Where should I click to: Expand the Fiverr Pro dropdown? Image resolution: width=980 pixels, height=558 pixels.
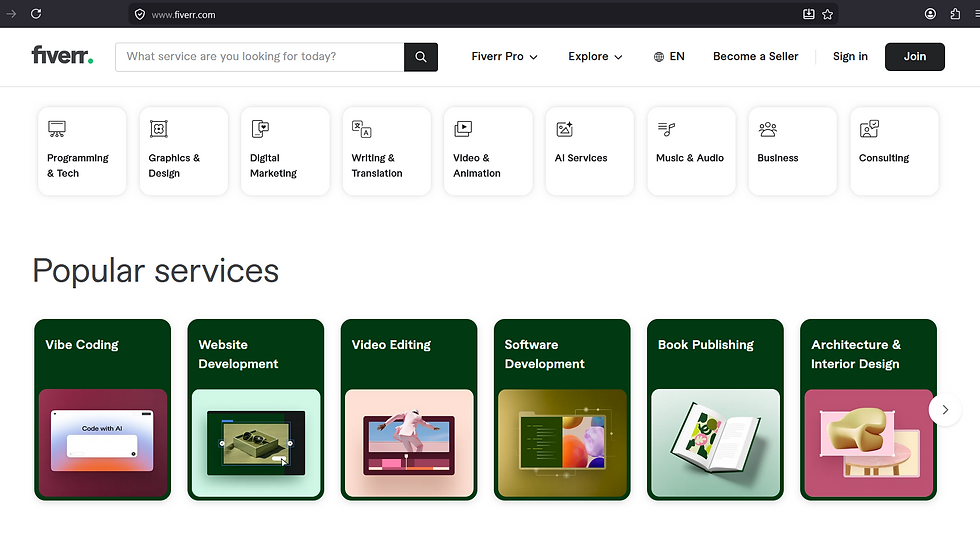tap(504, 56)
